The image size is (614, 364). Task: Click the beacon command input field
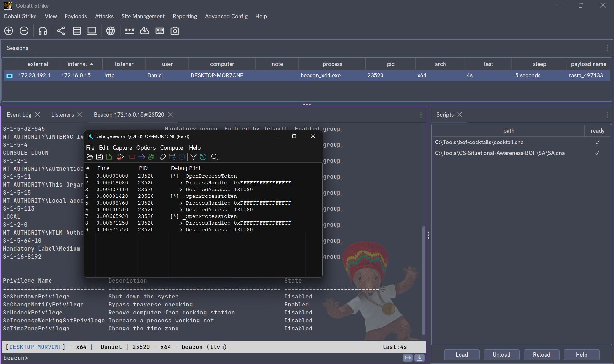click(214, 358)
